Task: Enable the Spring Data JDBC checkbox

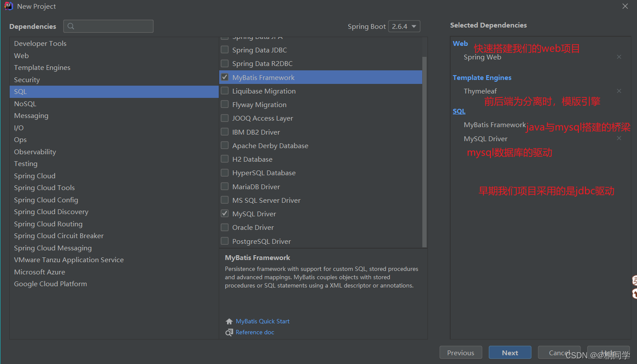Action: coord(224,50)
